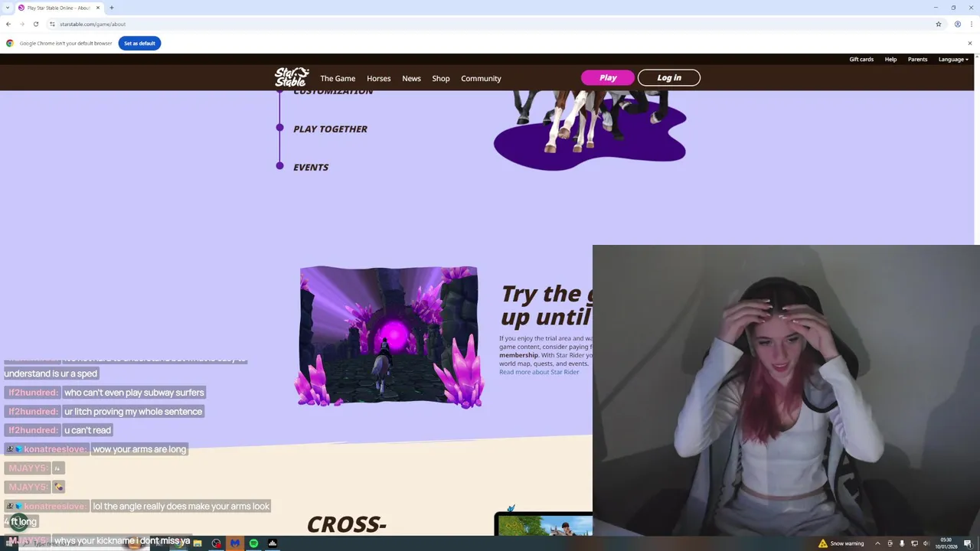
Task: Click chat message 'wow your arms are long'
Action: [x=139, y=449]
